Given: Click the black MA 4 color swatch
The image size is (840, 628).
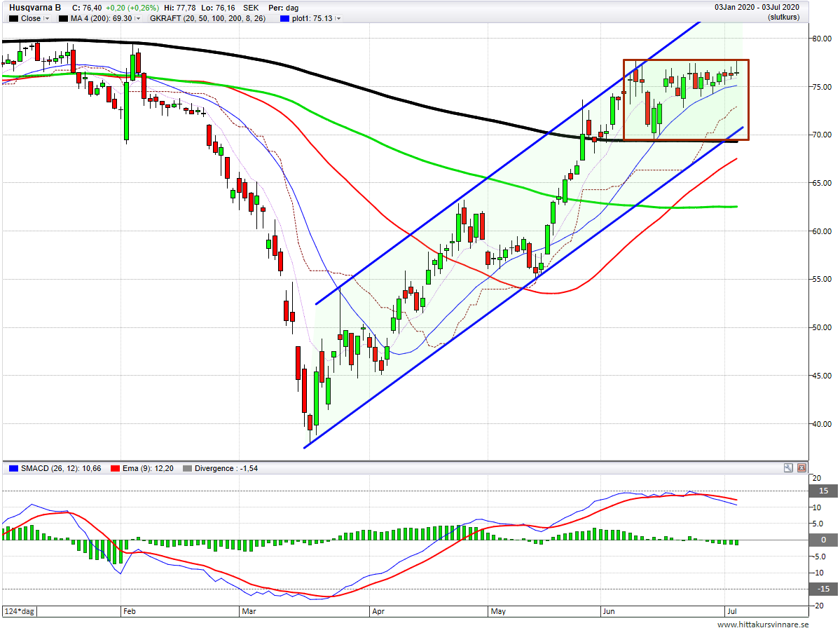Looking at the screenshot, I should 63,18.
